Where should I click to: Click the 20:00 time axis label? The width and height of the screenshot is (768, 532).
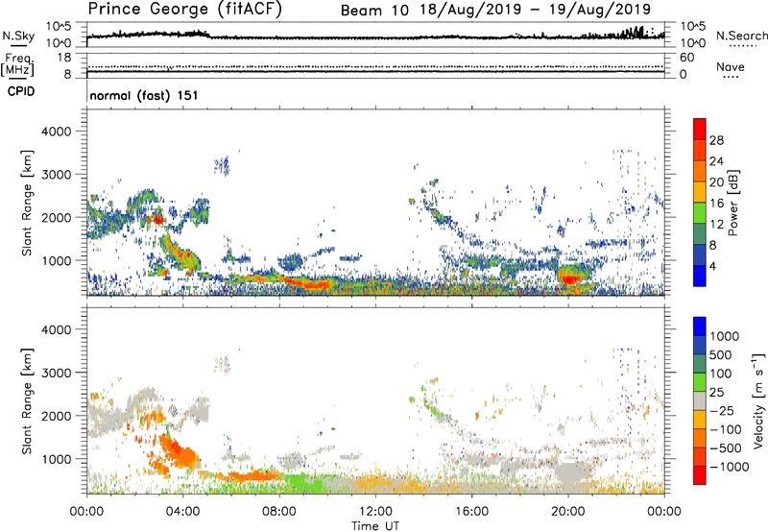[x=568, y=512]
